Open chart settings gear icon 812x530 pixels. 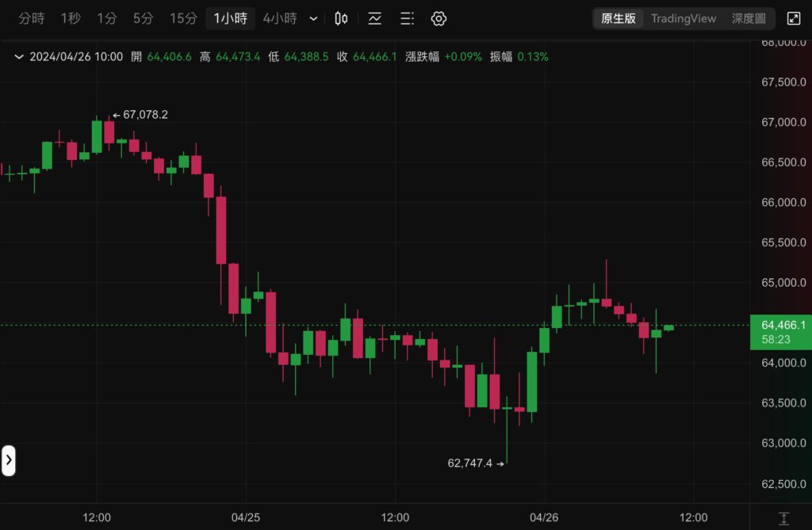[x=439, y=18]
